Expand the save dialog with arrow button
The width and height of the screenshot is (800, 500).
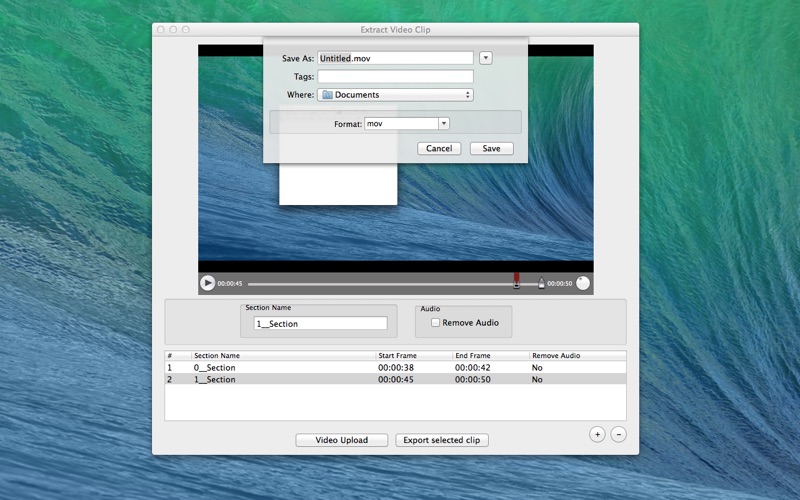pyautogui.click(x=486, y=58)
